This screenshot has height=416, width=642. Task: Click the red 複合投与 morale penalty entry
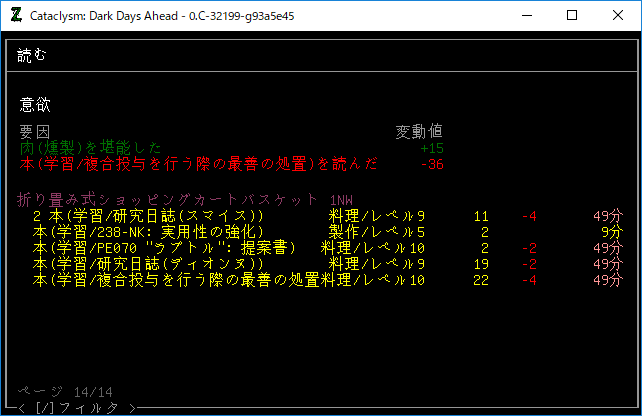click(198, 163)
